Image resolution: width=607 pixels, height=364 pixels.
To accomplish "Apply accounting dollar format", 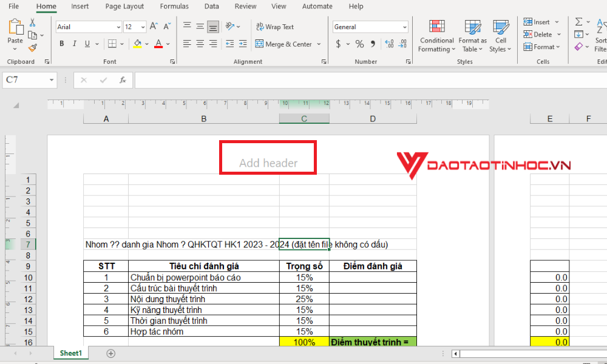I will (338, 44).
